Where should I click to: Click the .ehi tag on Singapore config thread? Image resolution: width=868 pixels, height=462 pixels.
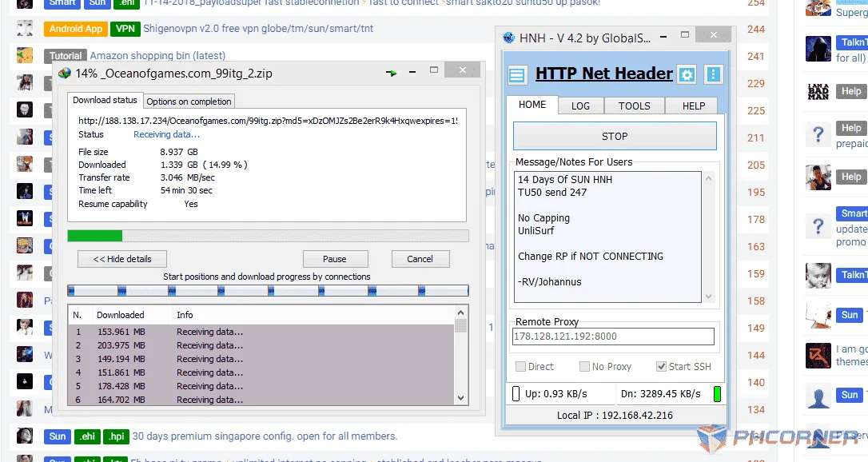tap(87, 436)
